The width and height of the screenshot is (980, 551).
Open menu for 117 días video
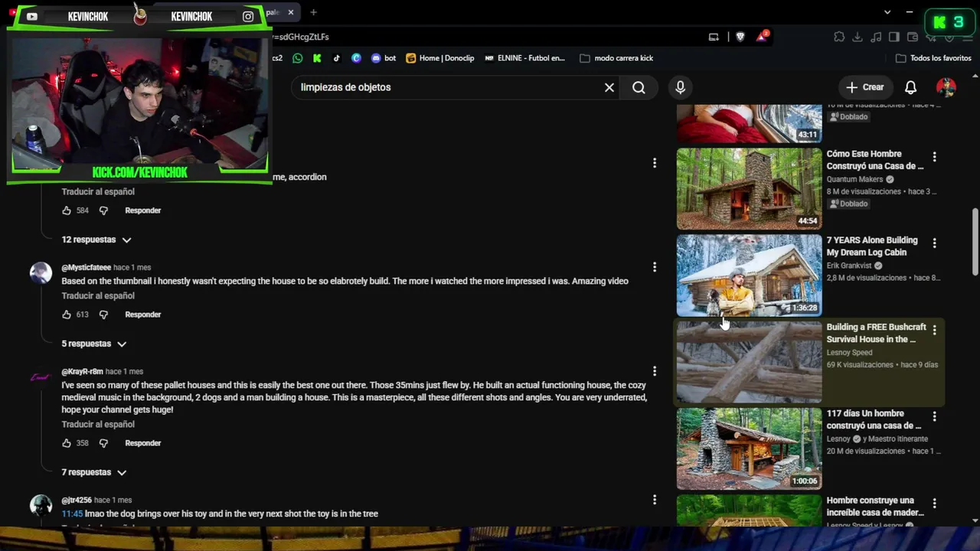click(934, 416)
